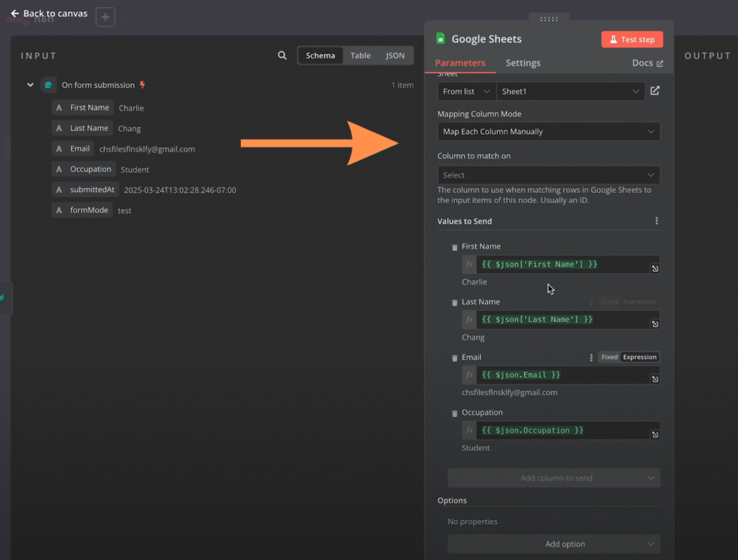Click the Test step button
The height and width of the screenshot is (560, 738).
pos(632,39)
